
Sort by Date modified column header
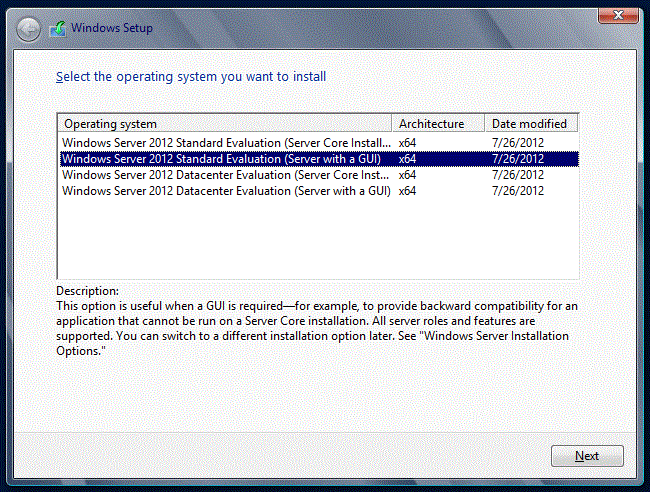(531, 124)
